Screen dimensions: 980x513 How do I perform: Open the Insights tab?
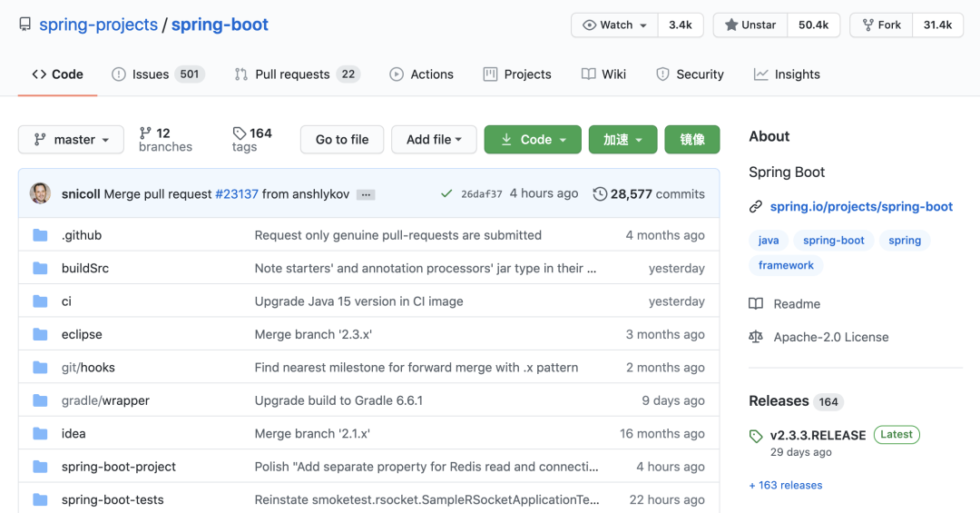pos(787,74)
